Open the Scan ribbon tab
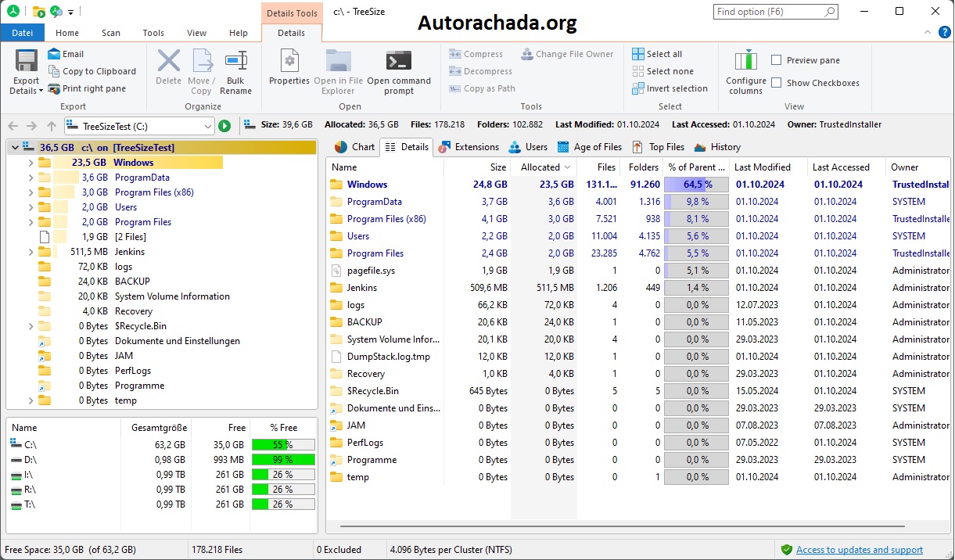 pos(111,33)
